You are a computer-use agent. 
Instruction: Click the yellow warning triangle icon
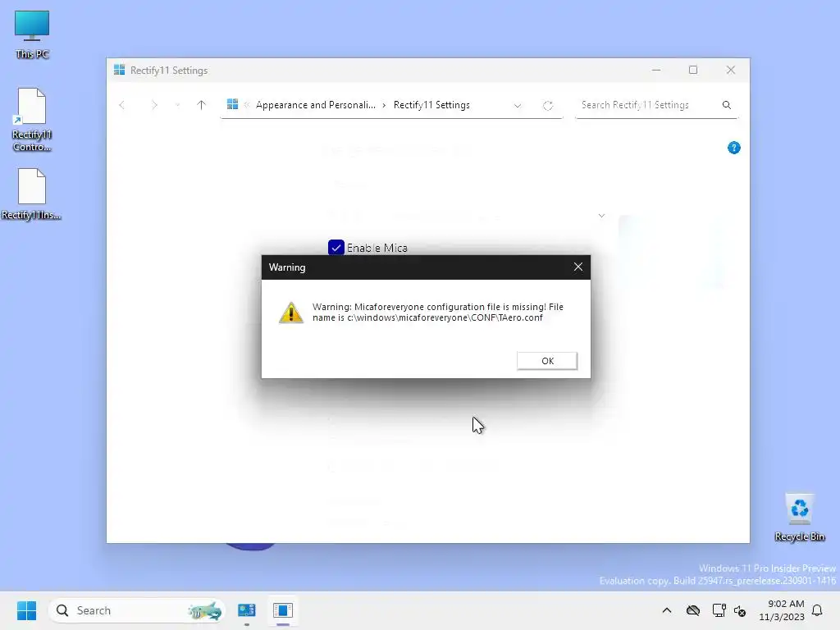(x=291, y=313)
